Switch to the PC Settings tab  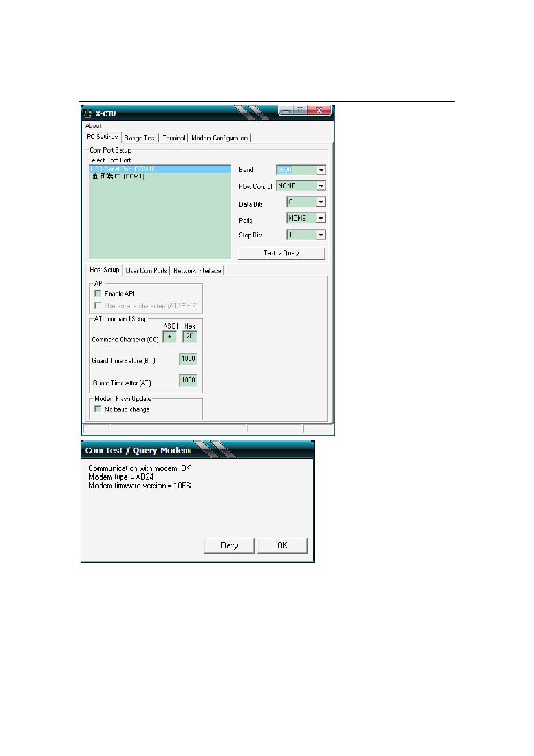[102, 137]
